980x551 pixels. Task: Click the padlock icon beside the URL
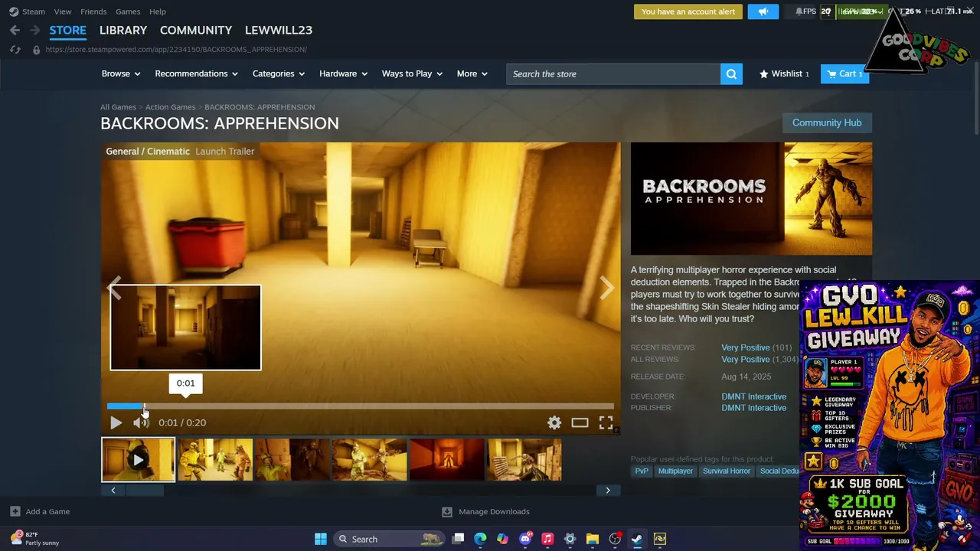pyautogui.click(x=36, y=50)
